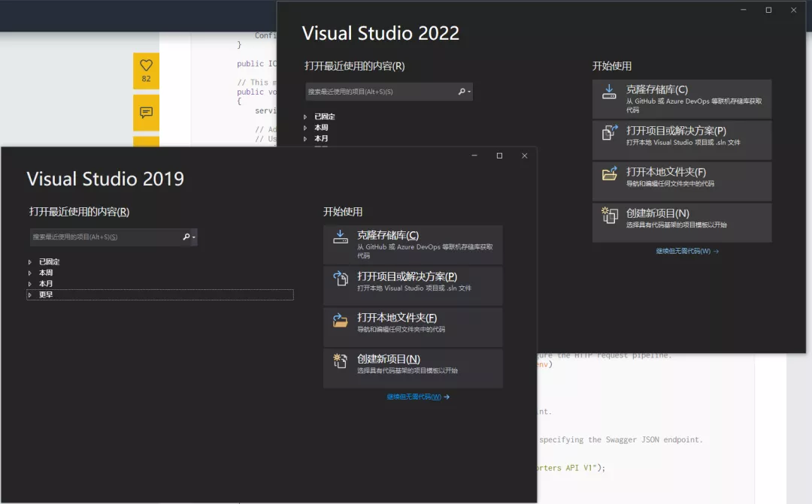Click the clone repository icon in Visual Studio 2022

[609, 92]
